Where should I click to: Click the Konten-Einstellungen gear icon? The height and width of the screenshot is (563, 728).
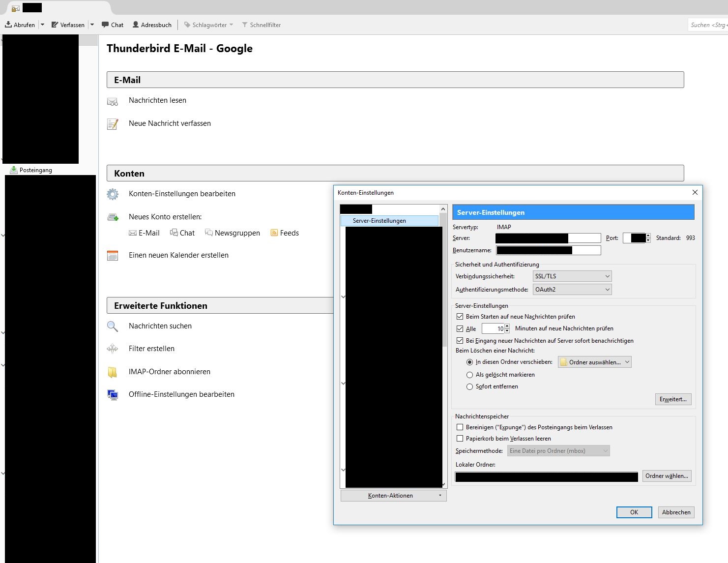(113, 194)
